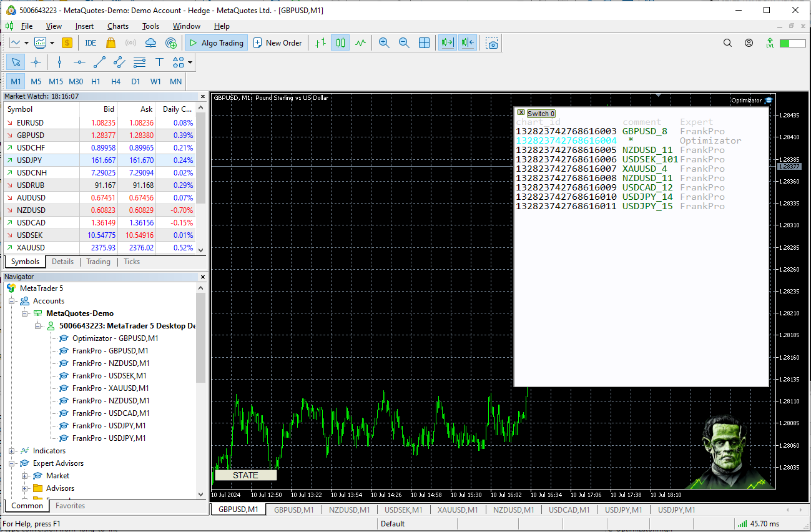Click the search magnifier in the toolbar

727,42
